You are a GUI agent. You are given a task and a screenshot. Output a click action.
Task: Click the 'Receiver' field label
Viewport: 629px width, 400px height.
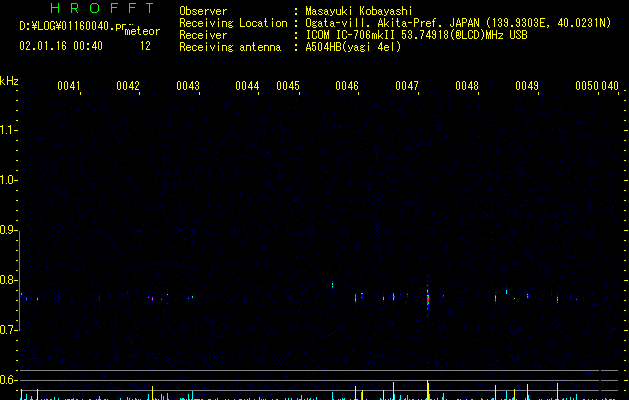(x=203, y=35)
